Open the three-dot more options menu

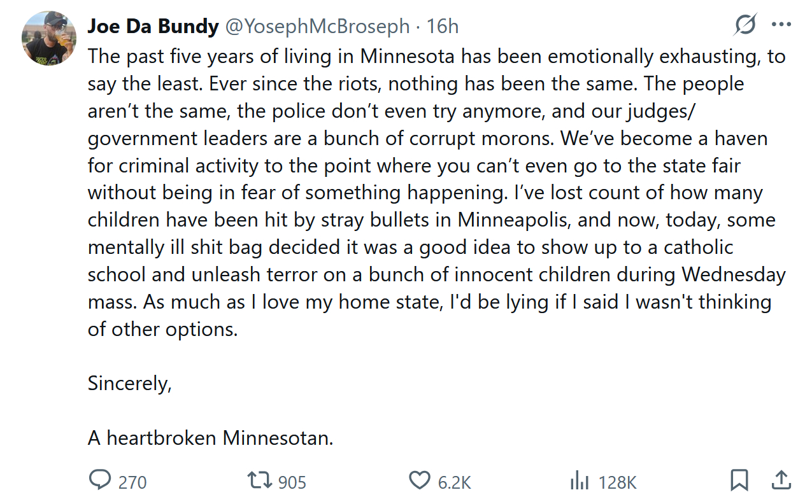pos(781,25)
